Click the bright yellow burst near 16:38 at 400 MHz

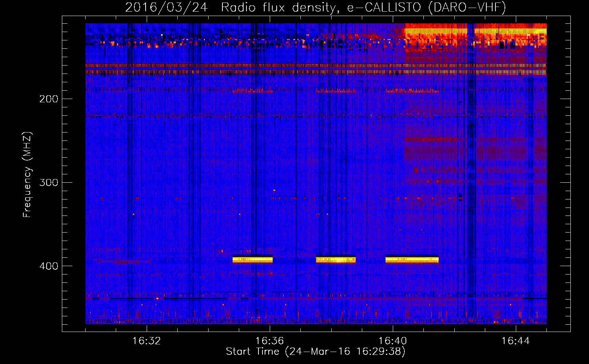[x=336, y=260]
